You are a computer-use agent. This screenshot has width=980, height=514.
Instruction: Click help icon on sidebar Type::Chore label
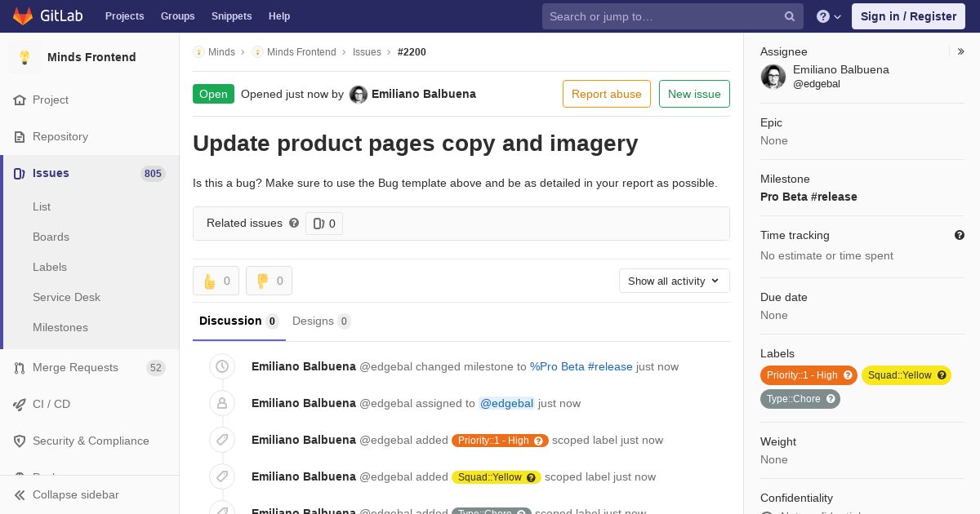tap(831, 399)
